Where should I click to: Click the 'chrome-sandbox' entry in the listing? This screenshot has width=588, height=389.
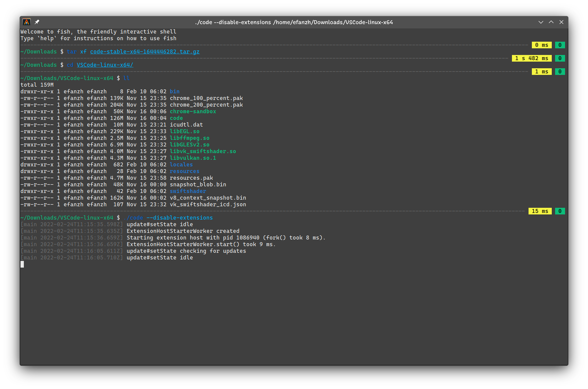click(193, 111)
